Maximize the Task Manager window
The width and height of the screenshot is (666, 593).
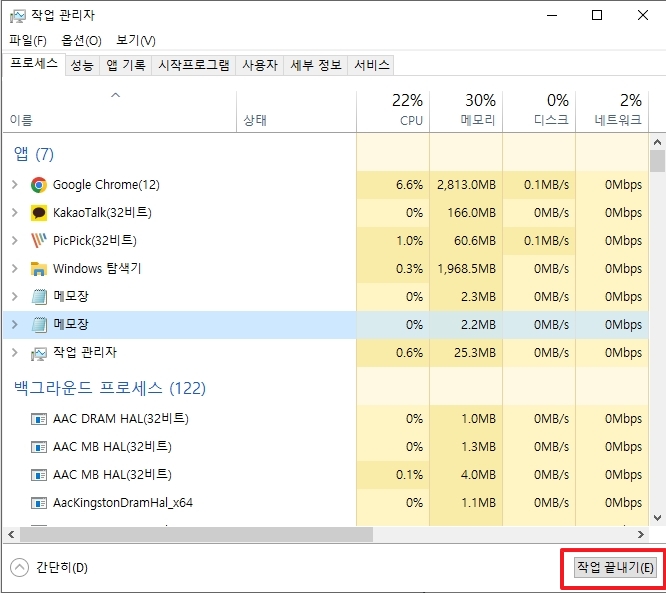tap(597, 15)
